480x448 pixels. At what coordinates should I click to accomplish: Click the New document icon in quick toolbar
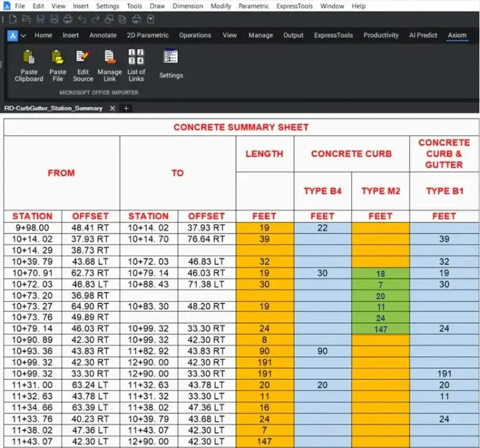[12, 19]
